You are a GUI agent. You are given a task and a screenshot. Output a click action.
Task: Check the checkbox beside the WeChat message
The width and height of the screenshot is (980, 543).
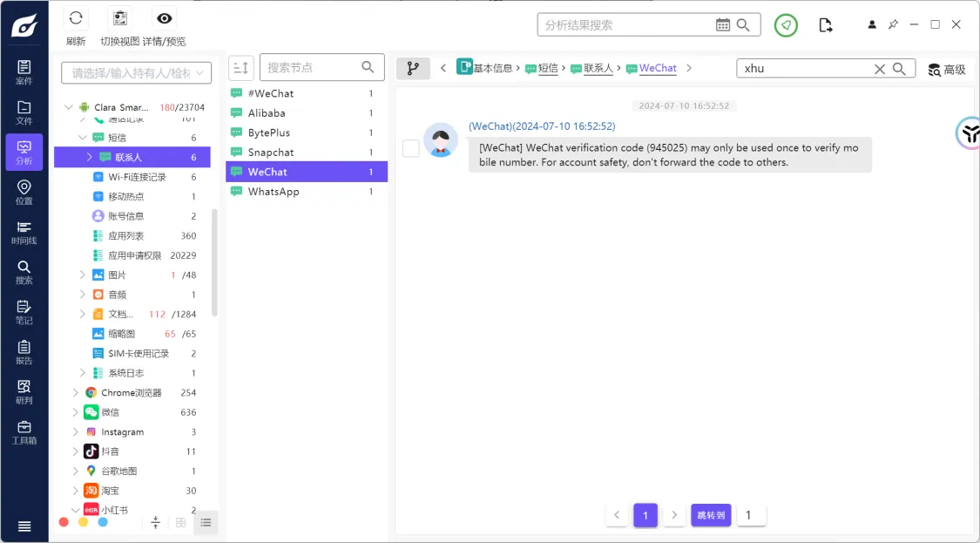click(x=410, y=148)
